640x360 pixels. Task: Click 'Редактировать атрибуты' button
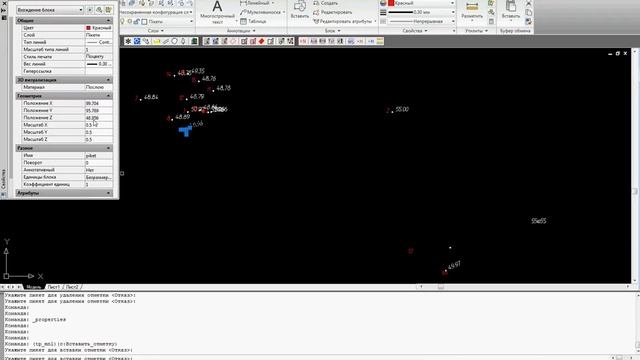(x=343, y=21)
